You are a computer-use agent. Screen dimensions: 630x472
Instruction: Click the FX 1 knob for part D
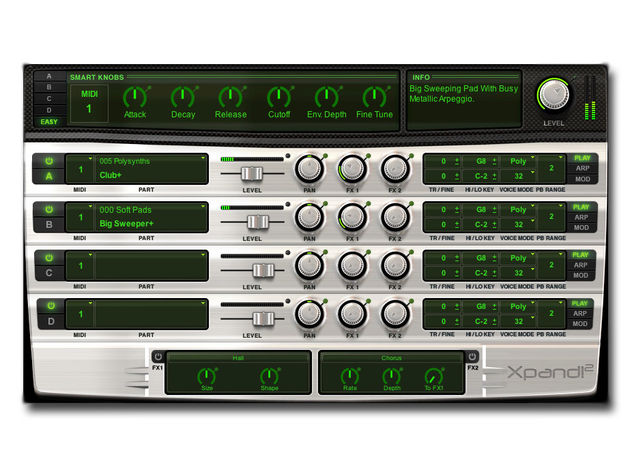tap(352, 314)
